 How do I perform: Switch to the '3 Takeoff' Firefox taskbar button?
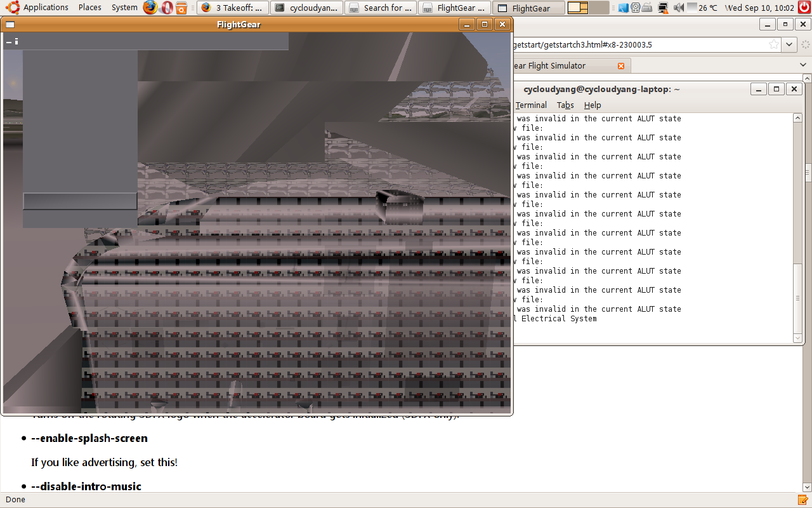[x=232, y=8]
